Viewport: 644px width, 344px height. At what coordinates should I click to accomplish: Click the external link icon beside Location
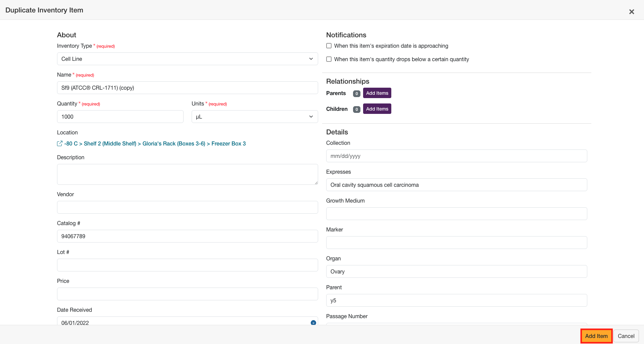(x=60, y=144)
